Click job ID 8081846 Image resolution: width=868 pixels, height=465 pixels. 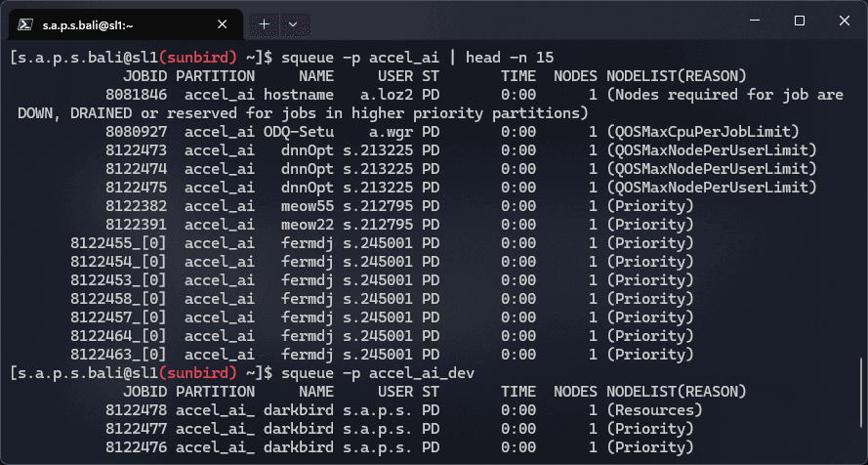coord(136,95)
